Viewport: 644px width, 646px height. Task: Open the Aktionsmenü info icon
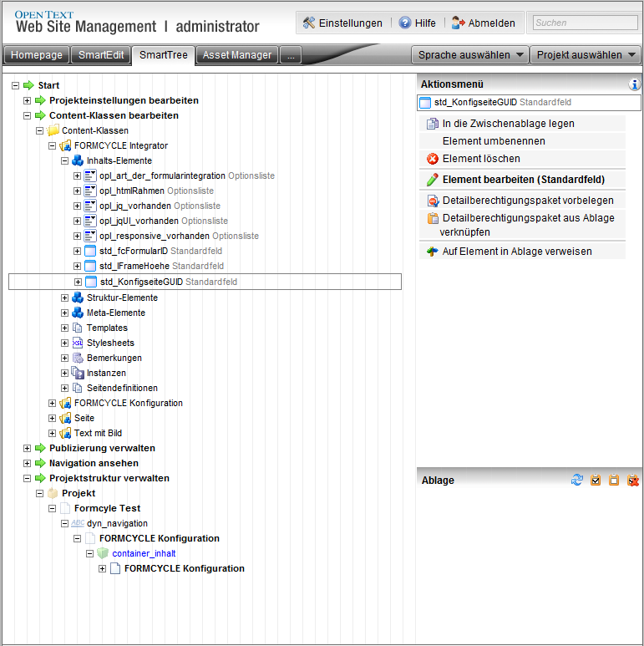[635, 84]
